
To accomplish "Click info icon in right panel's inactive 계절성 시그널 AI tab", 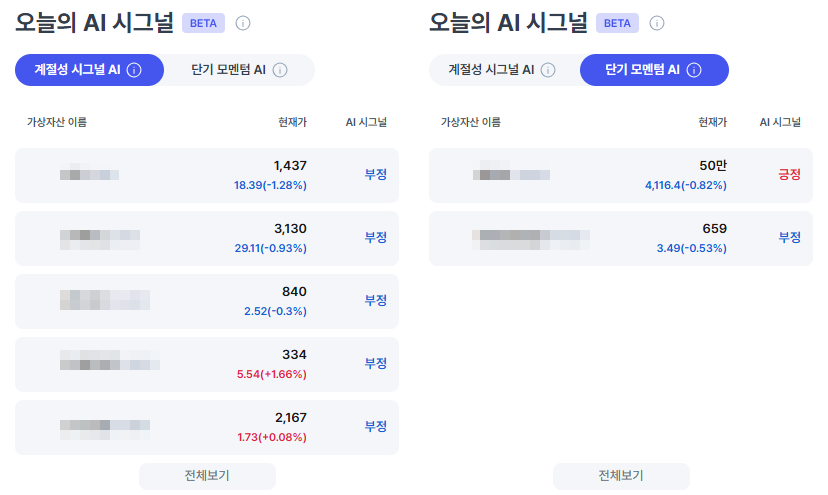I will coord(548,70).
